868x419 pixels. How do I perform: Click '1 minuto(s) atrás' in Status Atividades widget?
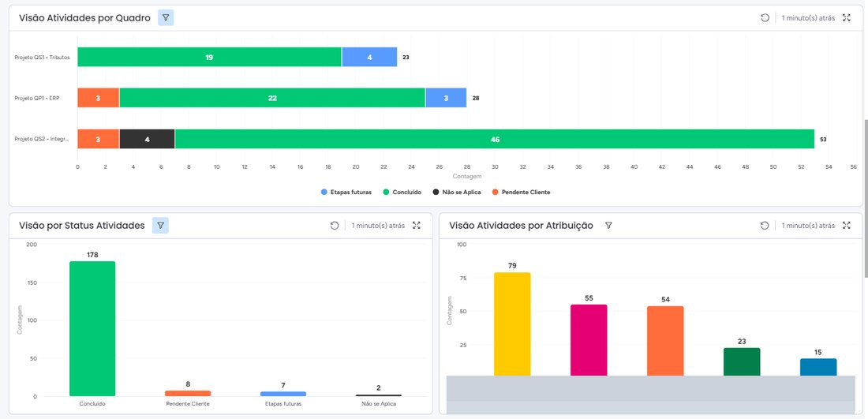(x=378, y=225)
